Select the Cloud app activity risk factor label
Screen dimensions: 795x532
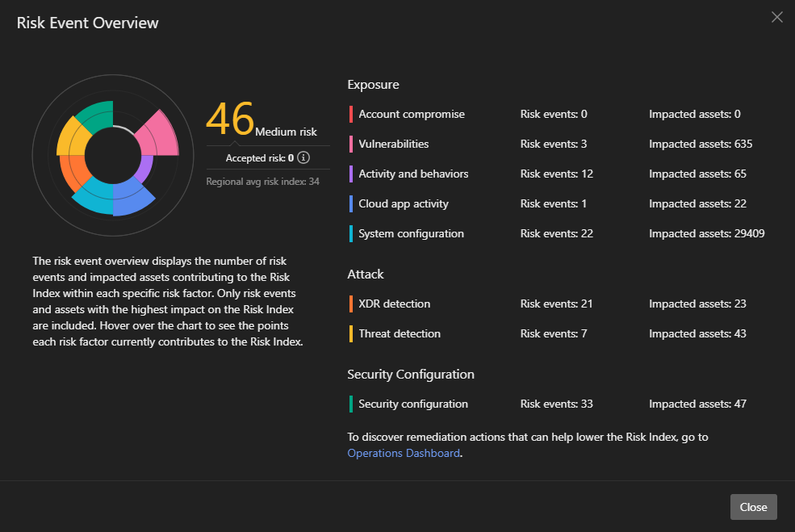click(404, 203)
